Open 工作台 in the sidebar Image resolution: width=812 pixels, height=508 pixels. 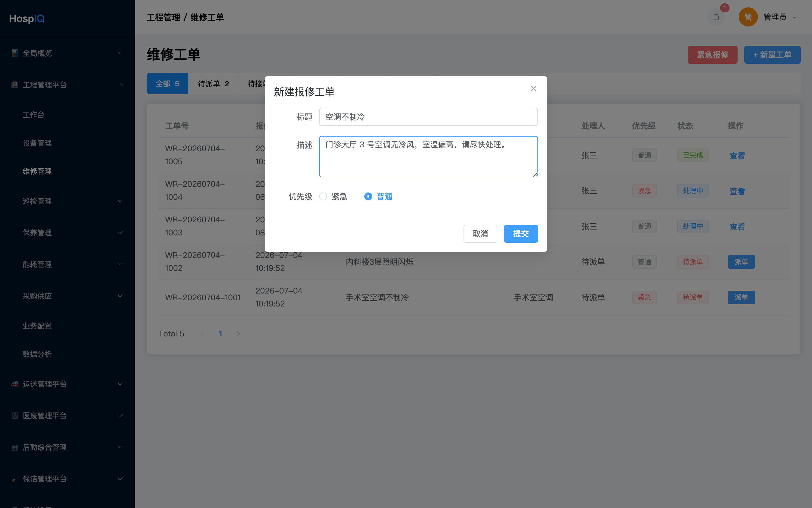[x=34, y=115]
